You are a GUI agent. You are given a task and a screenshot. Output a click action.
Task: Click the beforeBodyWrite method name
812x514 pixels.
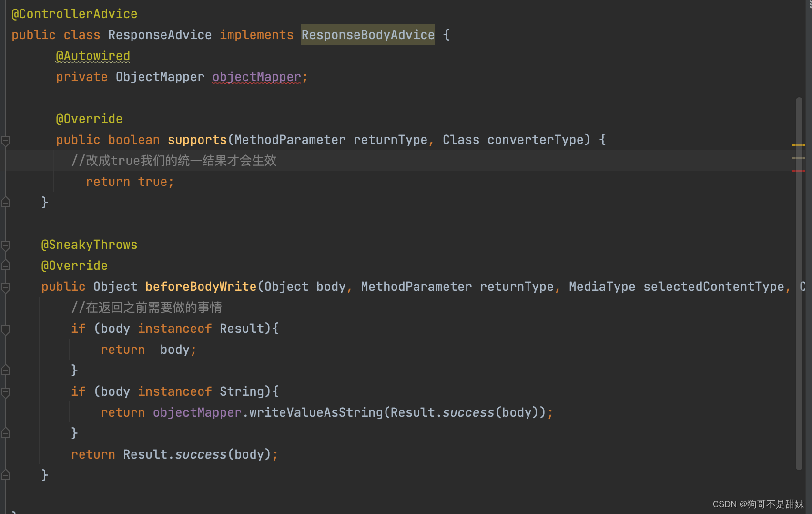click(x=201, y=287)
